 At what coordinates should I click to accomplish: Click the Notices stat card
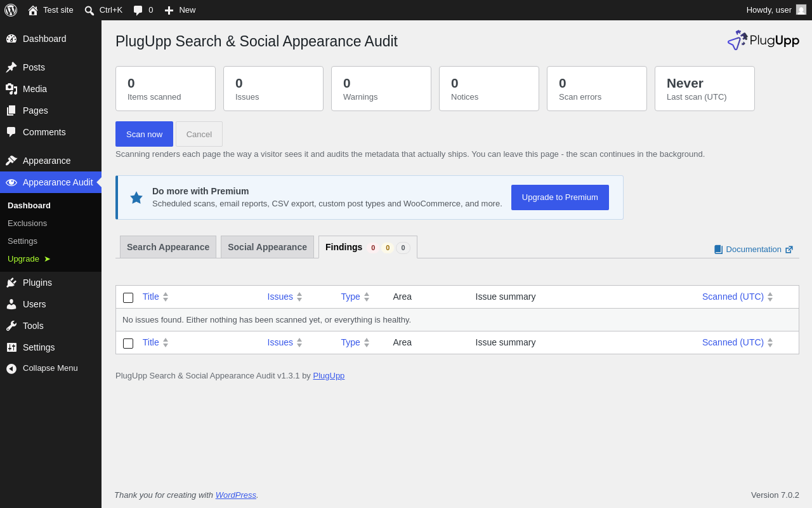click(x=489, y=89)
